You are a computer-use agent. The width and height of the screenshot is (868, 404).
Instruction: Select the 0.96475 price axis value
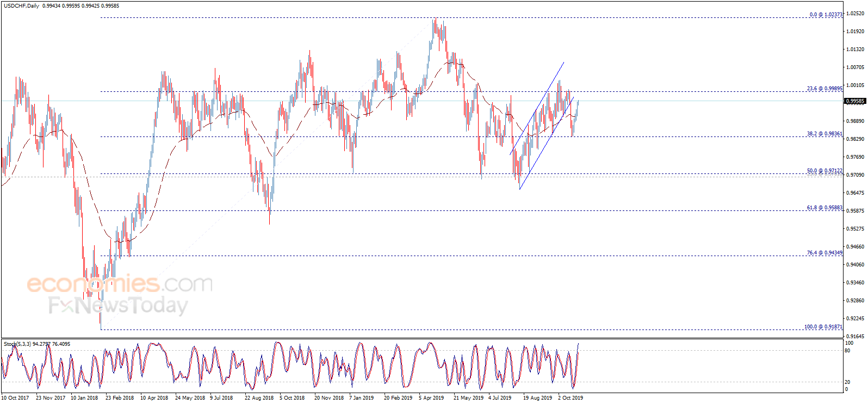(855, 193)
